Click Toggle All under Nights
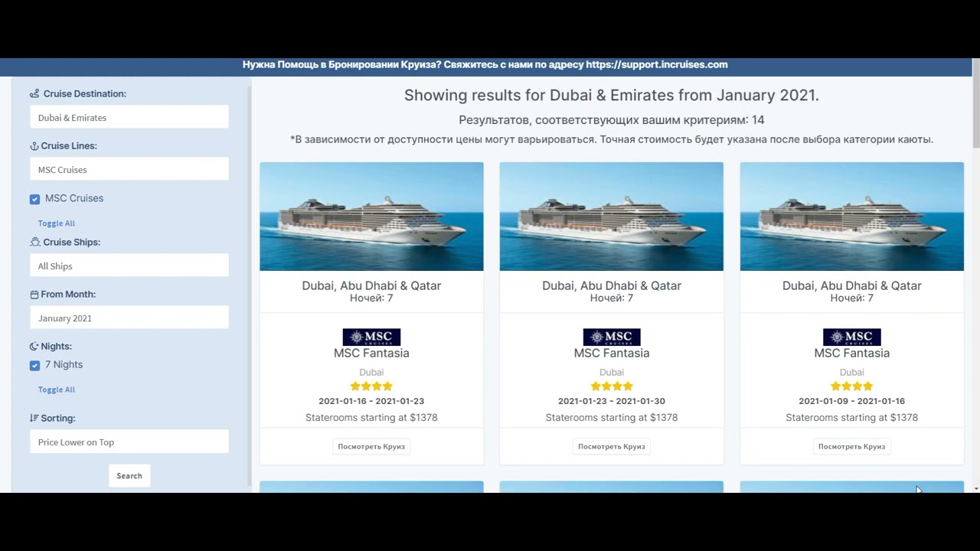 click(57, 390)
